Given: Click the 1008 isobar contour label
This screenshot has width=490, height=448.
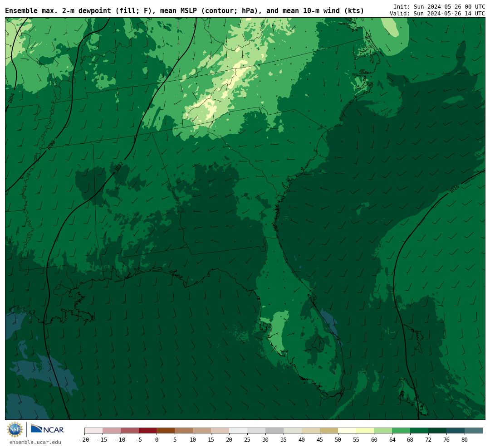Looking at the screenshot, I should [x=51, y=145].
